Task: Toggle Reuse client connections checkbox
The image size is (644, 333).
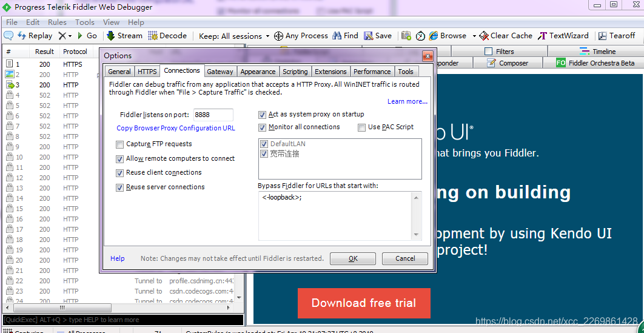Action: [x=120, y=173]
